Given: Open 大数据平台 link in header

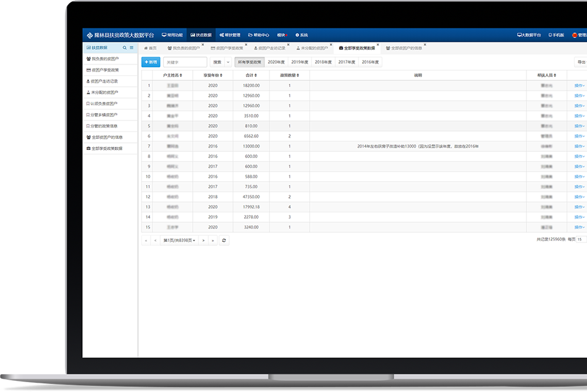Looking at the screenshot, I should coord(529,35).
